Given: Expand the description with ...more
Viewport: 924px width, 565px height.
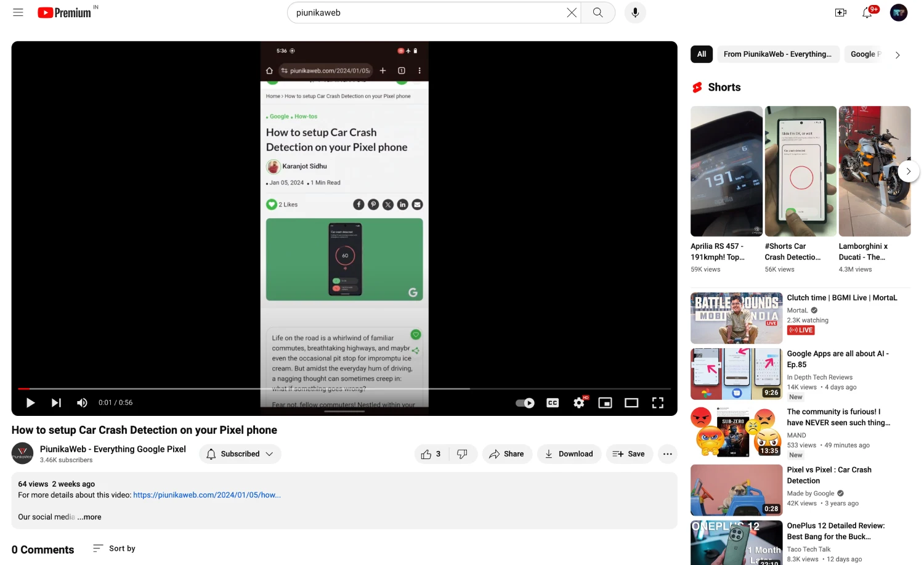Looking at the screenshot, I should (89, 517).
